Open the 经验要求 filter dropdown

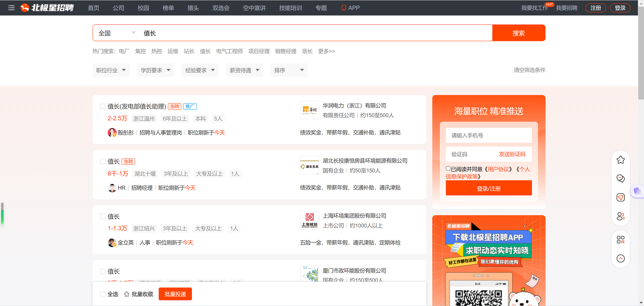pyautogui.click(x=200, y=70)
